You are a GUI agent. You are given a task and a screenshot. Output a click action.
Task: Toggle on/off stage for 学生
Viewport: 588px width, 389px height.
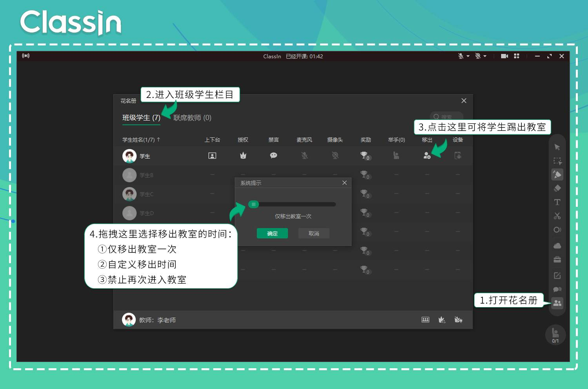coord(212,156)
